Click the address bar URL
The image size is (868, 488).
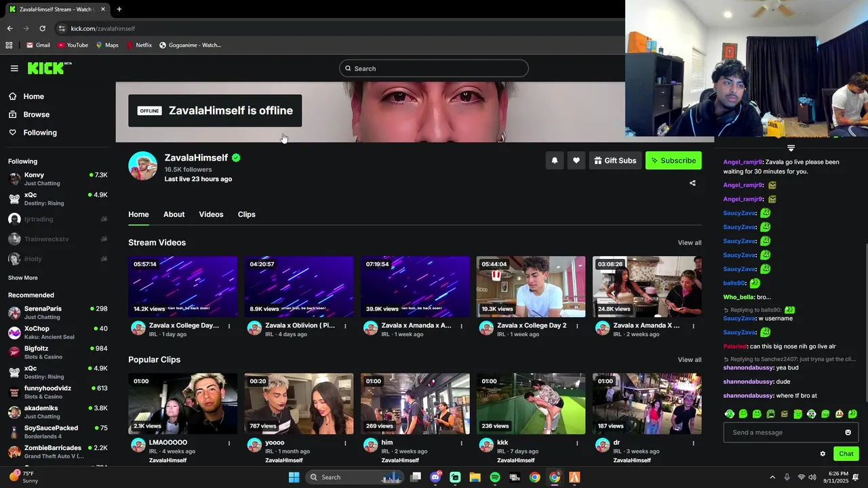(103, 28)
